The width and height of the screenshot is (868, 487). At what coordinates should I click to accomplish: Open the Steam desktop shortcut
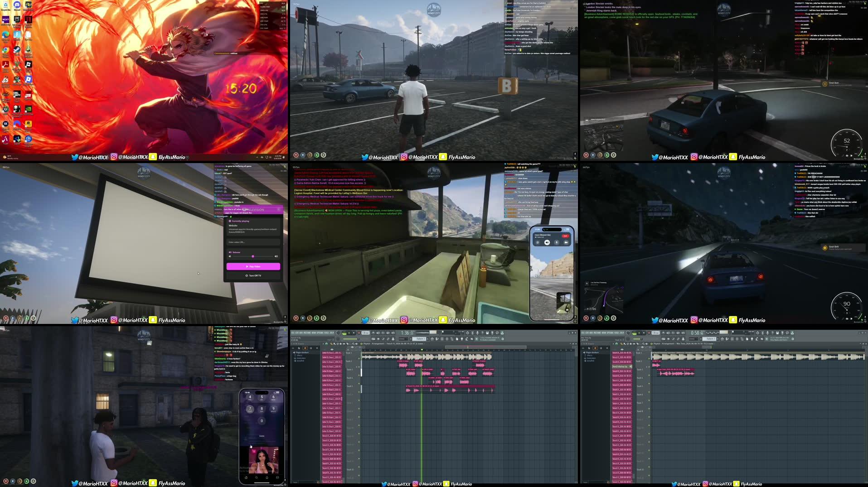pos(17,50)
